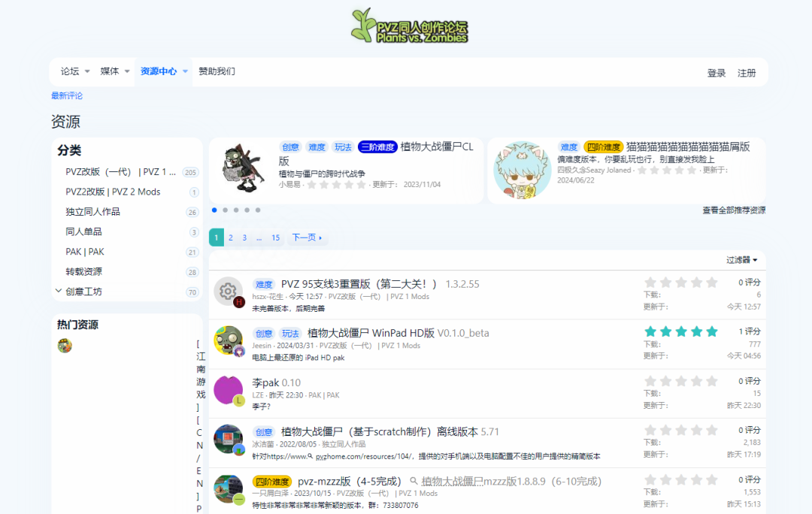
Task: Open zombie head icon of WinPad HD版
Action: [228, 340]
